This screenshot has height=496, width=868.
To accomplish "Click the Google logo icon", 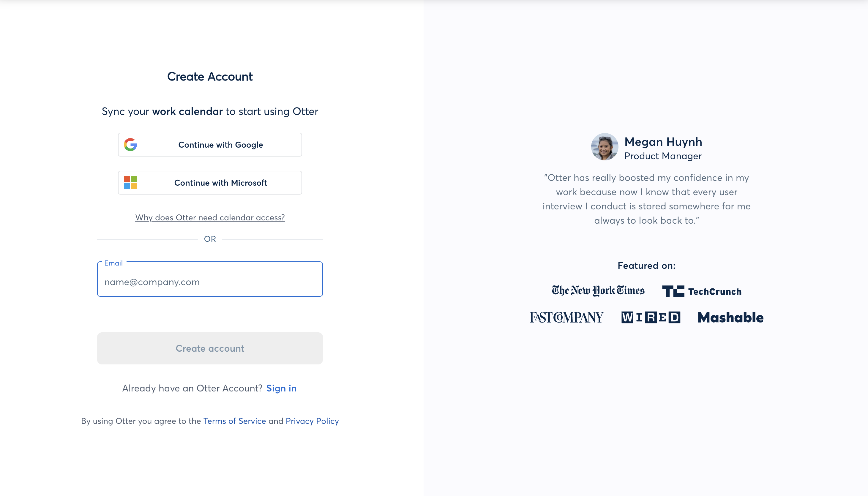I will (130, 145).
